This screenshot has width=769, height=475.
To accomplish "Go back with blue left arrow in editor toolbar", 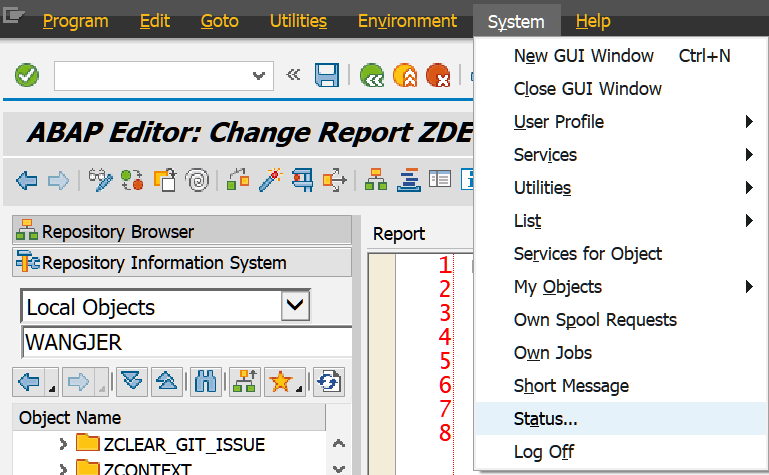I will pos(26,180).
